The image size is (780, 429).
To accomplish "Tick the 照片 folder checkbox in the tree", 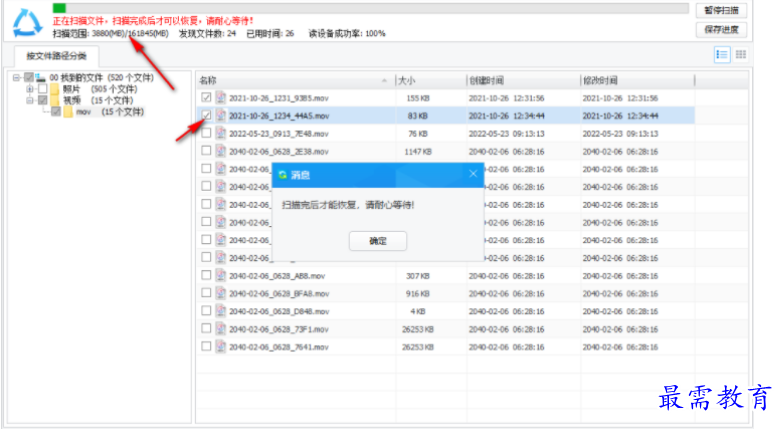I will pyautogui.click(x=42, y=89).
